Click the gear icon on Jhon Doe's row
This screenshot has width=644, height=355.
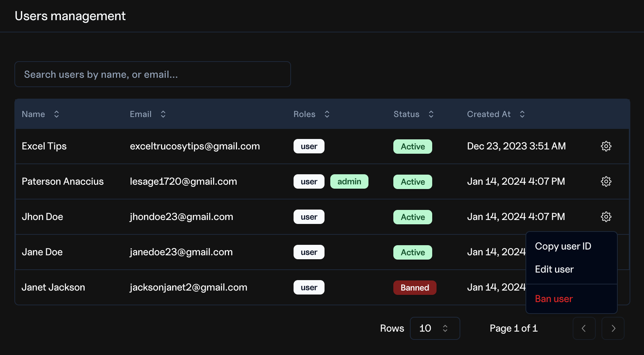click(606, 217)
